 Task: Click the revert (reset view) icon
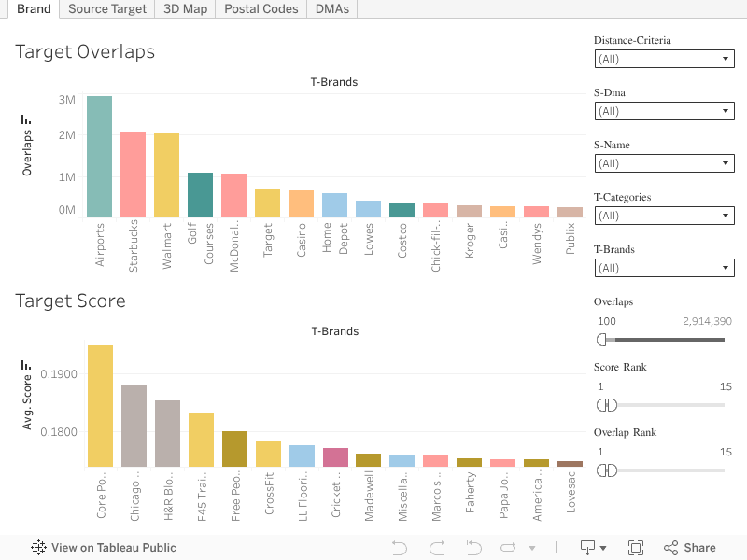coord(473,548)
